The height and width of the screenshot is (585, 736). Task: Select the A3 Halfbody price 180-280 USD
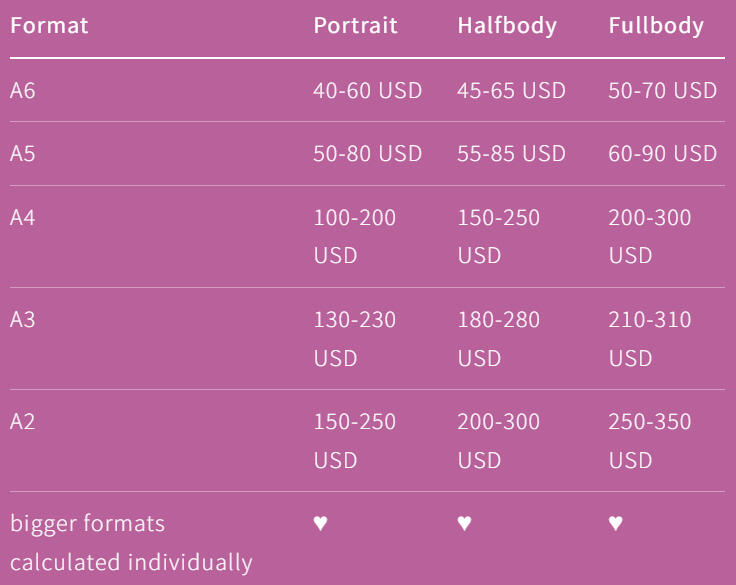[x=498, y=338]
